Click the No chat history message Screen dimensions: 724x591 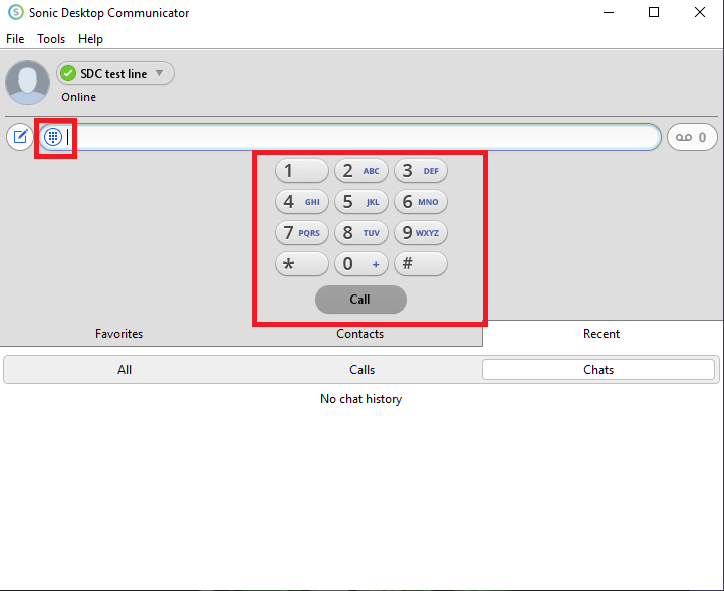[361, 399]
